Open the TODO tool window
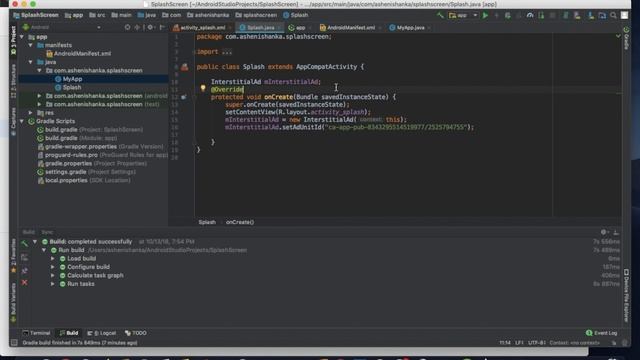This screenshot has height=360, width=640. click(136, 333)
